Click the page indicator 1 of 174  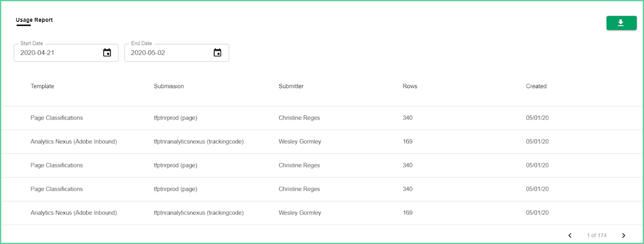click(597, 236)
